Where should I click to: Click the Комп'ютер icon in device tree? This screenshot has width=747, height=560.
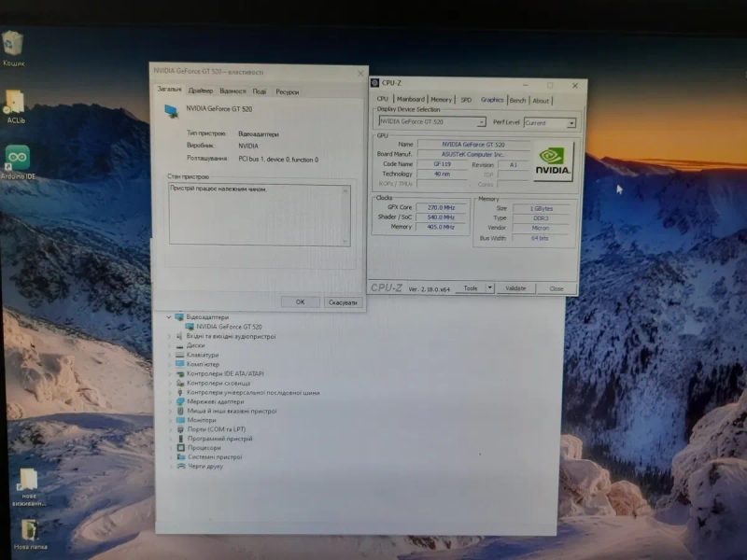point(179,364)
